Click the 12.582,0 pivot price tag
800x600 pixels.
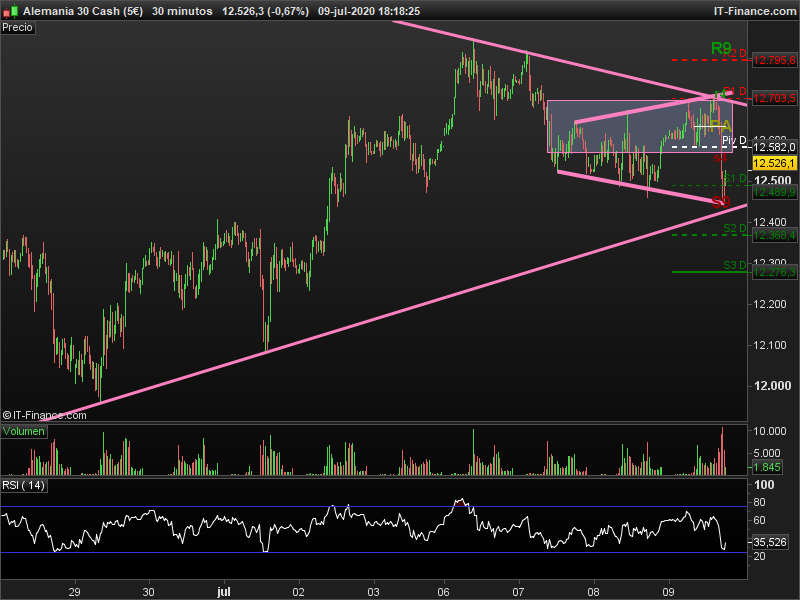pos(774,147)
